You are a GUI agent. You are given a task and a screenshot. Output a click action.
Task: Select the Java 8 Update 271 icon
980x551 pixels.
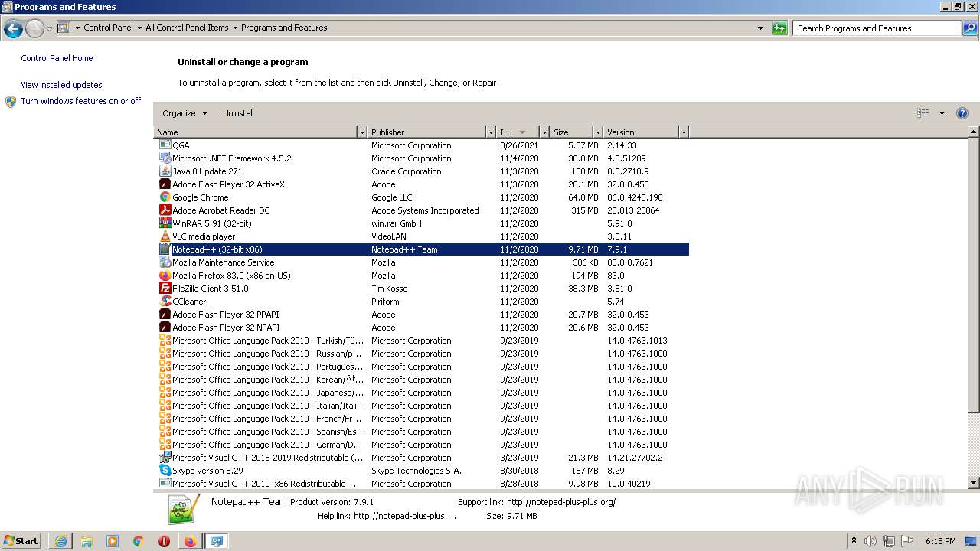coord(165,171)
